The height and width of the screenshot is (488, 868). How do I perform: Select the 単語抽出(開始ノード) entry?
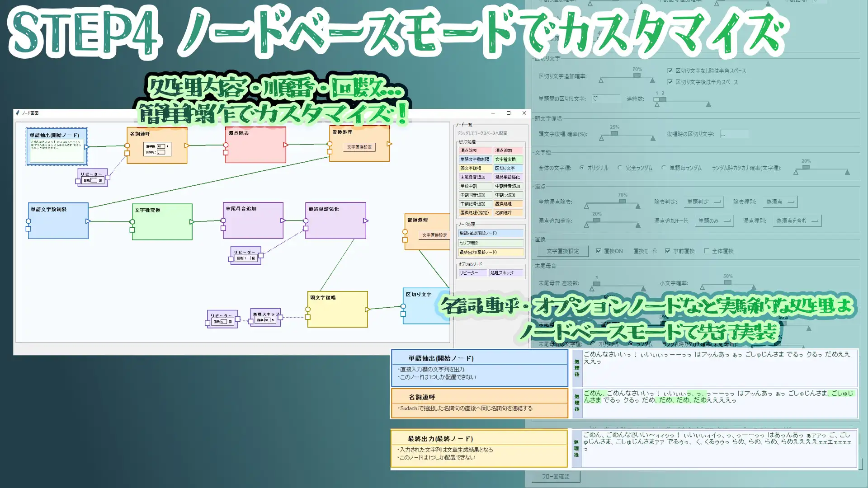pos(491,233)
